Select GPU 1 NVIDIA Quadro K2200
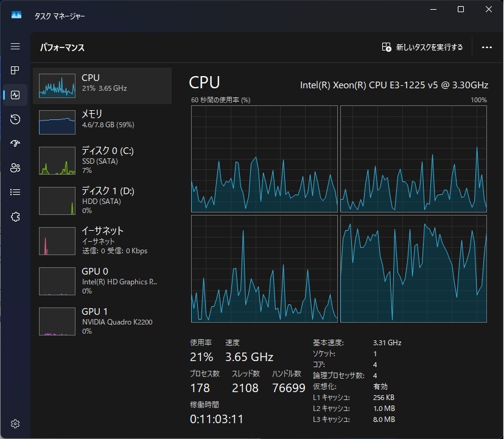504x439 pixels. pos(102,321)
